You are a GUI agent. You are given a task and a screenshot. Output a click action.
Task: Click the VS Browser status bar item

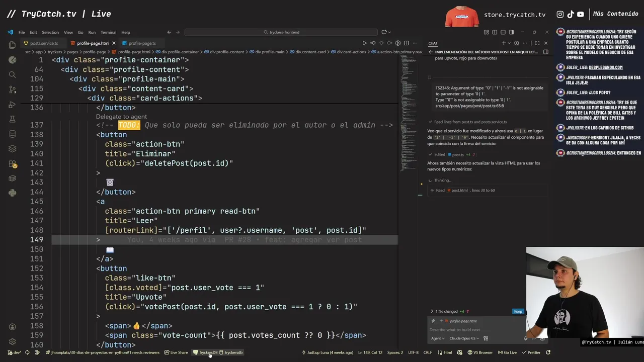pos(479,352)
